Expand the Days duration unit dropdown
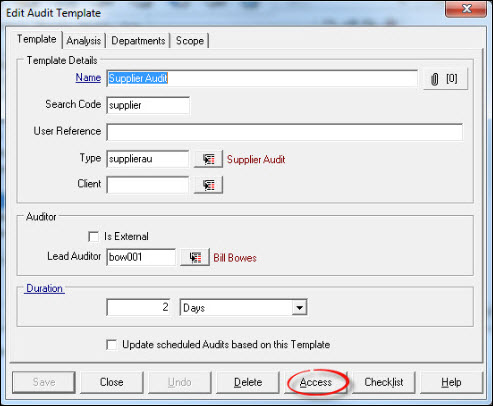 (299, 307)
